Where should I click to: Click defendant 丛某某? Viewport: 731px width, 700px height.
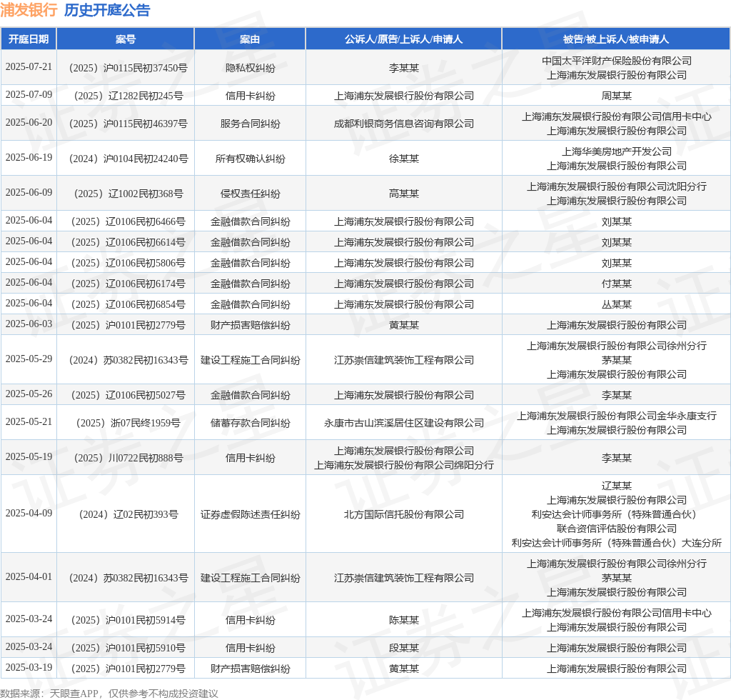(x=617, y=304)
